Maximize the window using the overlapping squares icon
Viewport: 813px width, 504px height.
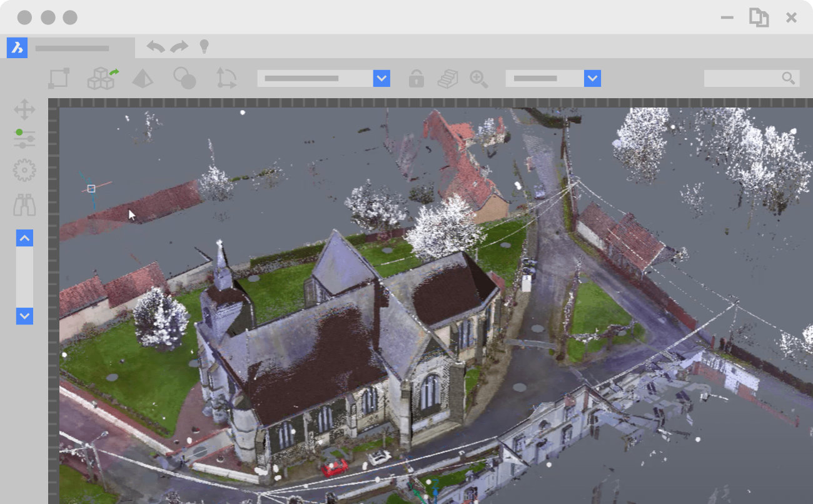(x=759, y=18)
